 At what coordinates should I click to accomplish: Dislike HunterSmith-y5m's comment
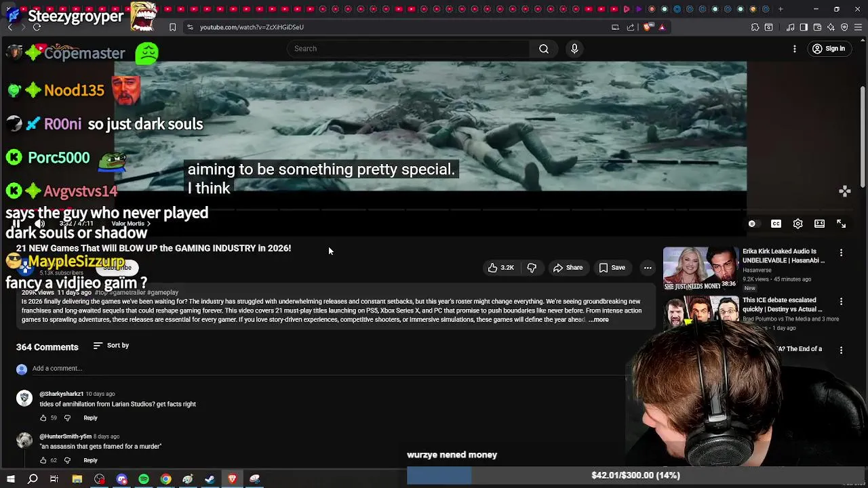point(67,461)
